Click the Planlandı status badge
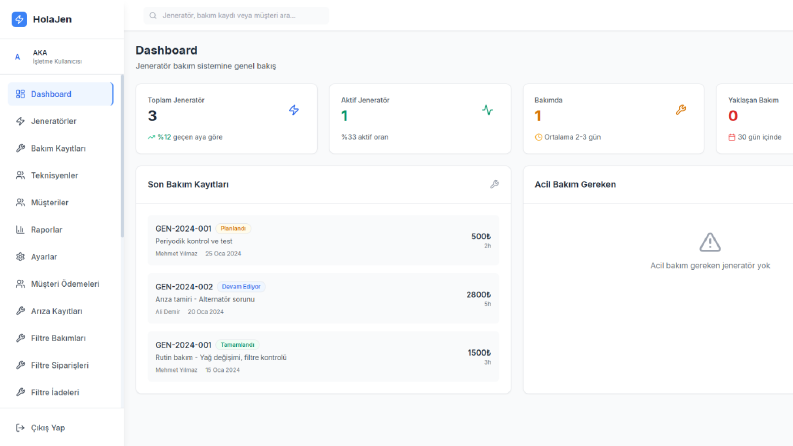The width and height of the screenshot is (793, 446). coord(233,229)
